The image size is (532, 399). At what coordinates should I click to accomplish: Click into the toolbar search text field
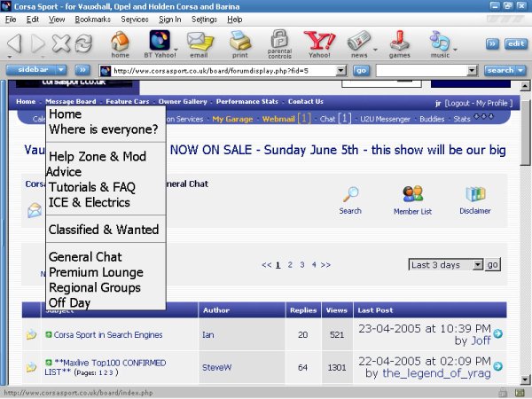click(427, 70)
